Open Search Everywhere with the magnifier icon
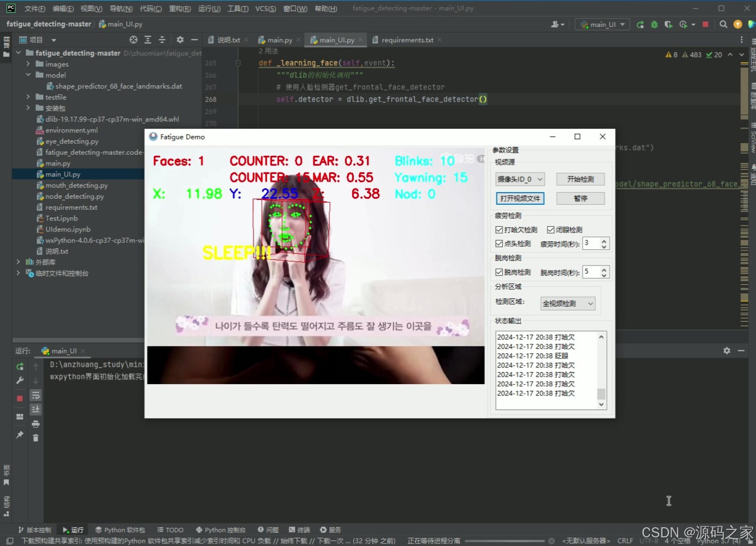756x546 pixels. 723,24
